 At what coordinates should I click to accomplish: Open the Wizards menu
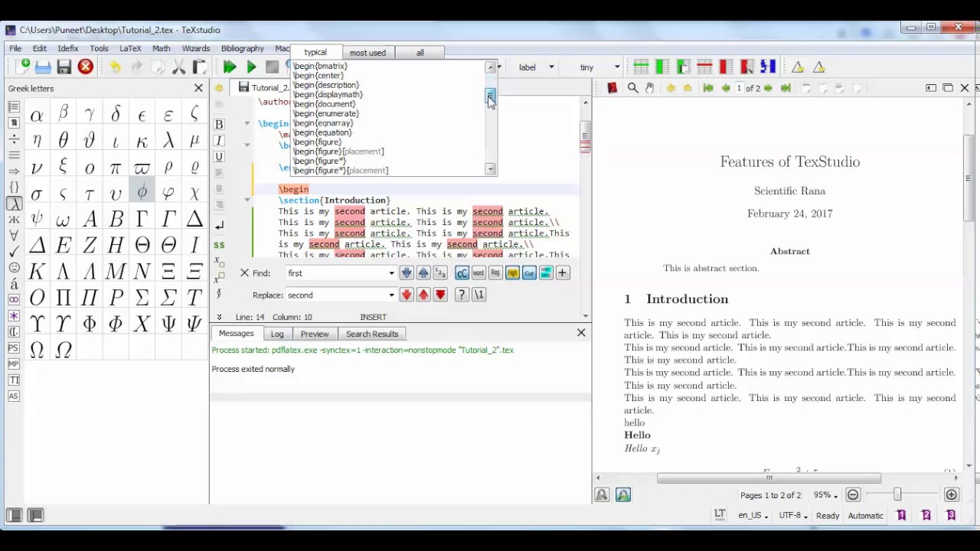(x=196, y=48)
